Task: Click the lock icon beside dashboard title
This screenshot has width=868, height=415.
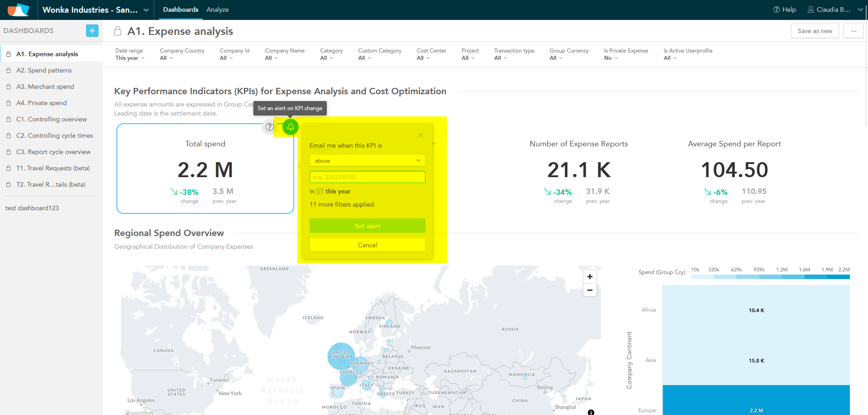Action: 118,31
